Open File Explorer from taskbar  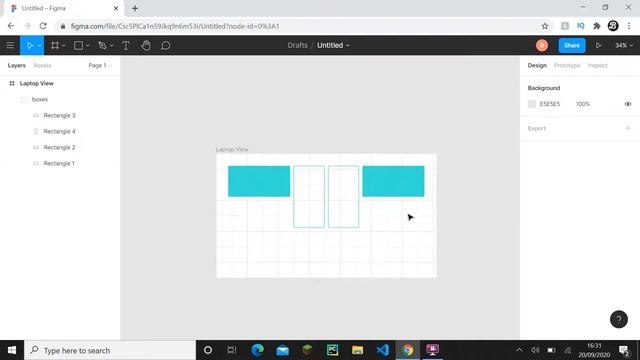(x=358, y=350)
